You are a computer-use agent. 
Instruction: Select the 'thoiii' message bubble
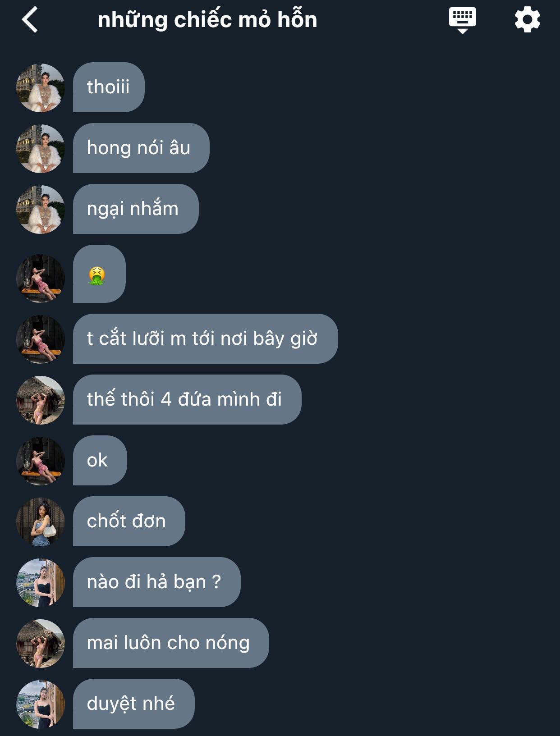(109, 87)
